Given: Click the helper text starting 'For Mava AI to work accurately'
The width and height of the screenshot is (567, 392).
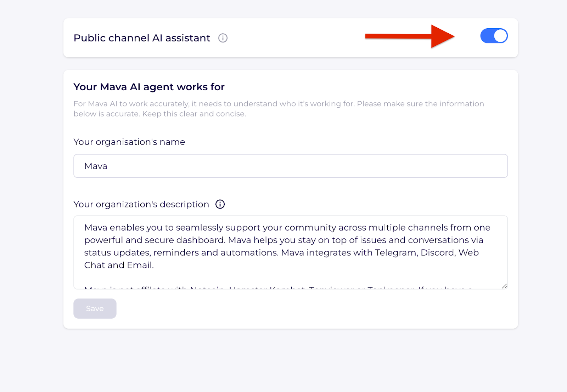Looking at the screenshot, I should tap(279, 109).
